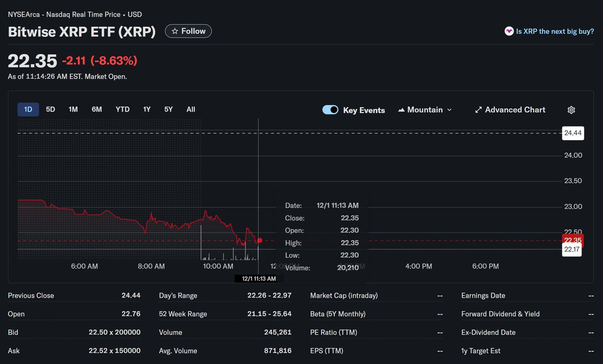Screen dimensions: 603x364
Task: Click the Ask value 22.52 x 150000
Action: coord(115,351)
